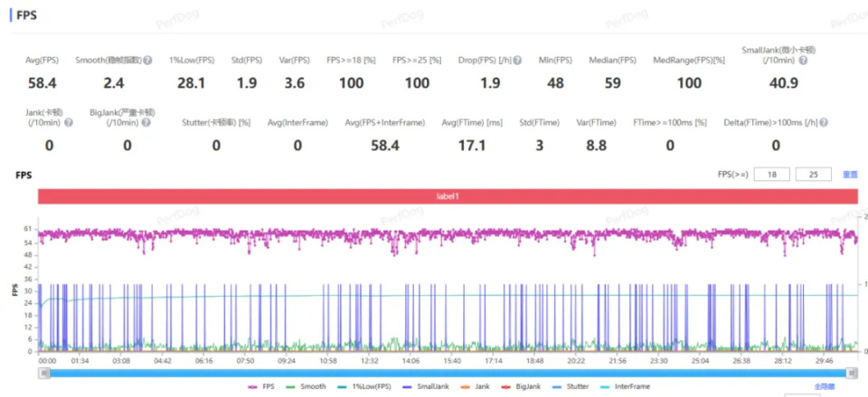Toggle SmallJank series visibility
868x397 pixels.
pos(425,386)
